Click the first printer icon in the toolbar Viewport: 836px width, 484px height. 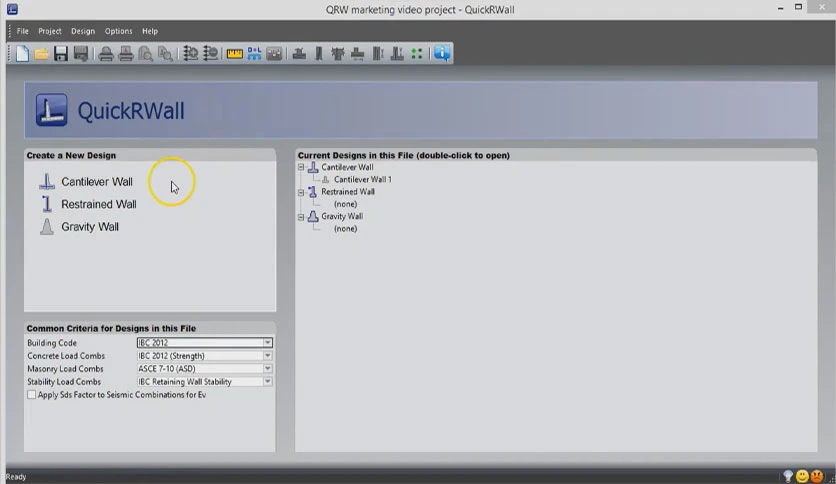click(x=106, y=53)
